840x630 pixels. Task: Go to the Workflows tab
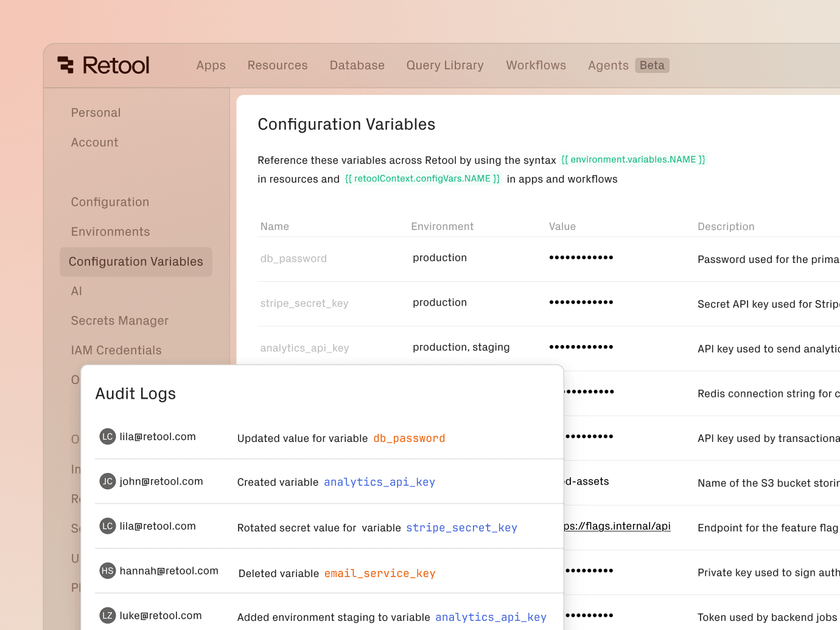click(x=536, y=65)
